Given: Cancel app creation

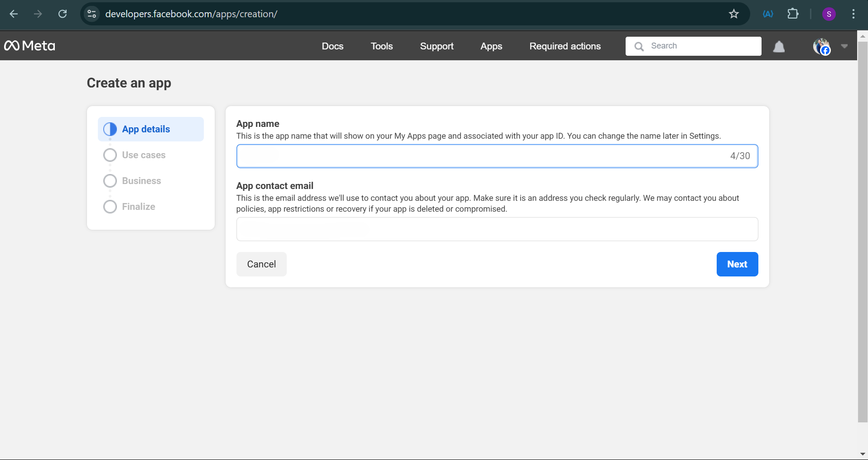Looking at the screenshot, I should coord(261,264).
